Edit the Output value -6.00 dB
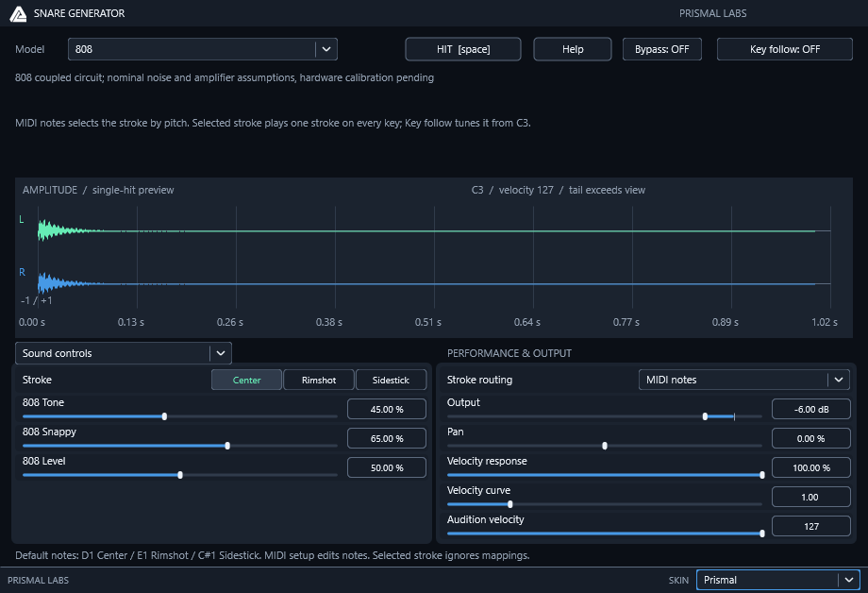 811,409
